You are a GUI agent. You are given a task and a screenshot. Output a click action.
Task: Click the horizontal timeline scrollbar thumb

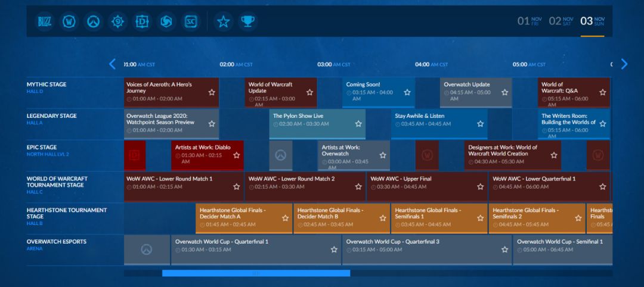click(x=256, y=273)
